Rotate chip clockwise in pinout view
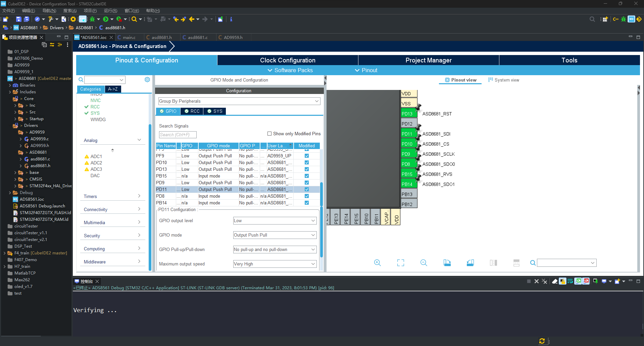The width and height of the screenshot is (644, 346). pos(447,263)
